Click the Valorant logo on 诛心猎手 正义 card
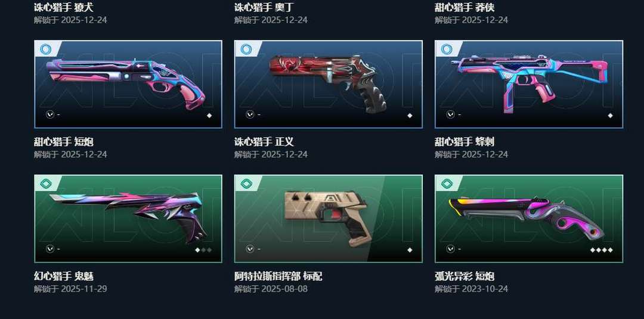Viewport: 644px width, 319px height. (x=250, y=114)
